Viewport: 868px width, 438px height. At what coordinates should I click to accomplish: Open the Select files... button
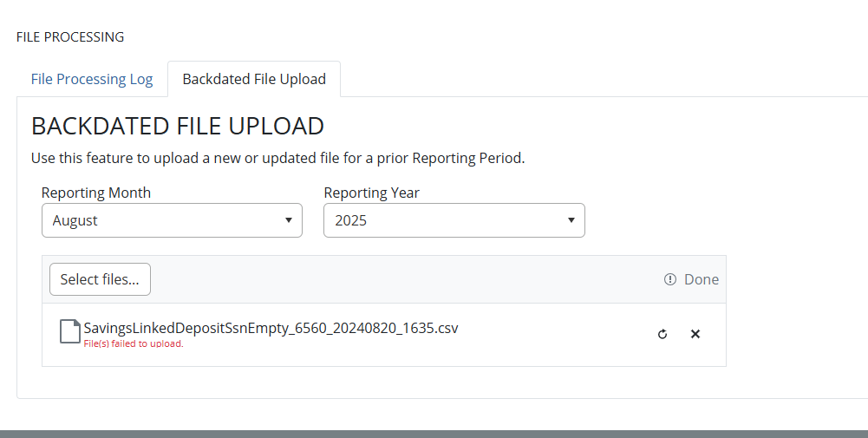click(100, 279)
